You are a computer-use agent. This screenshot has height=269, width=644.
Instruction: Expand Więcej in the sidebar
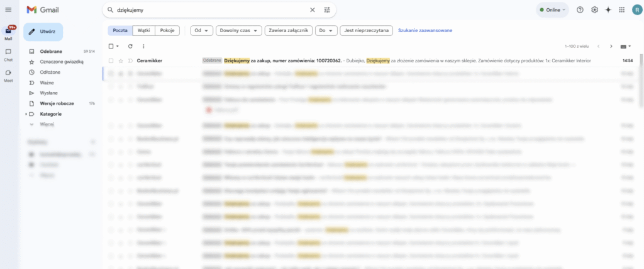[x=47, y=124]
